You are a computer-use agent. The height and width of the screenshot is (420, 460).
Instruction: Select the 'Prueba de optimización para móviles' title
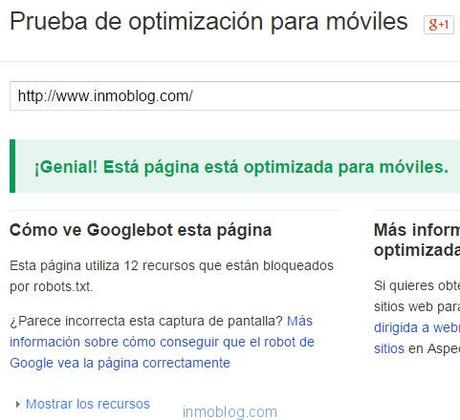[x=209, y=22]
